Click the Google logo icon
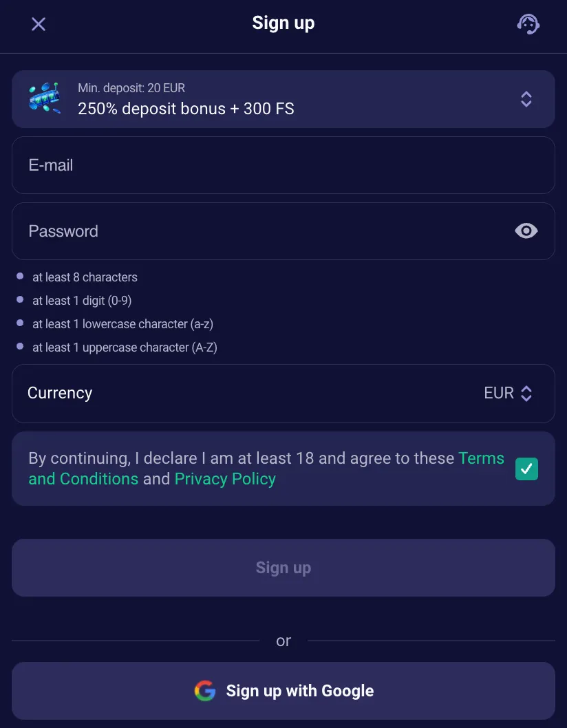This screenshot has width=567, height=728. [x=205, y=691]
